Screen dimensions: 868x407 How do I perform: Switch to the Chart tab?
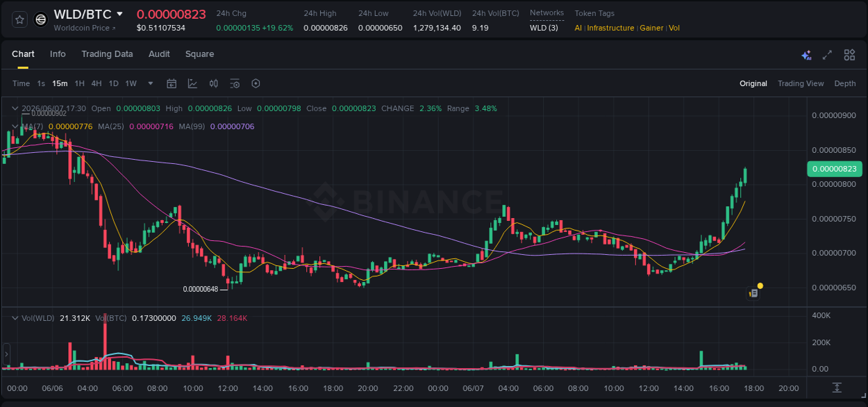23,54
